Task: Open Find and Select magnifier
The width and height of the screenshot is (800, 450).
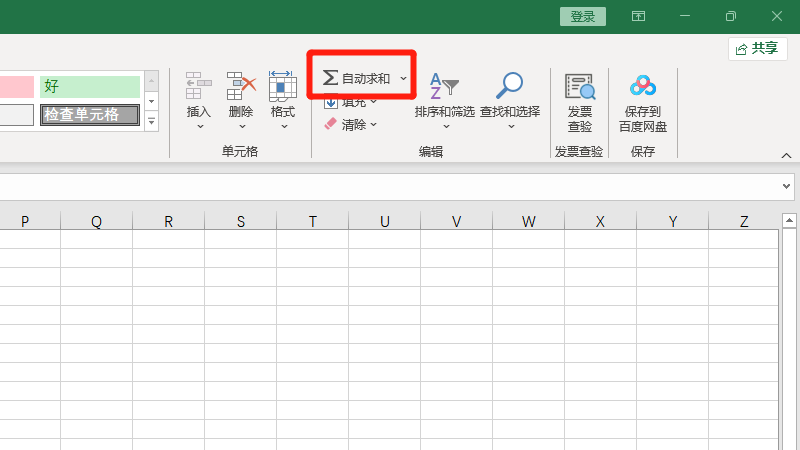Action: [x=510, y=88]
